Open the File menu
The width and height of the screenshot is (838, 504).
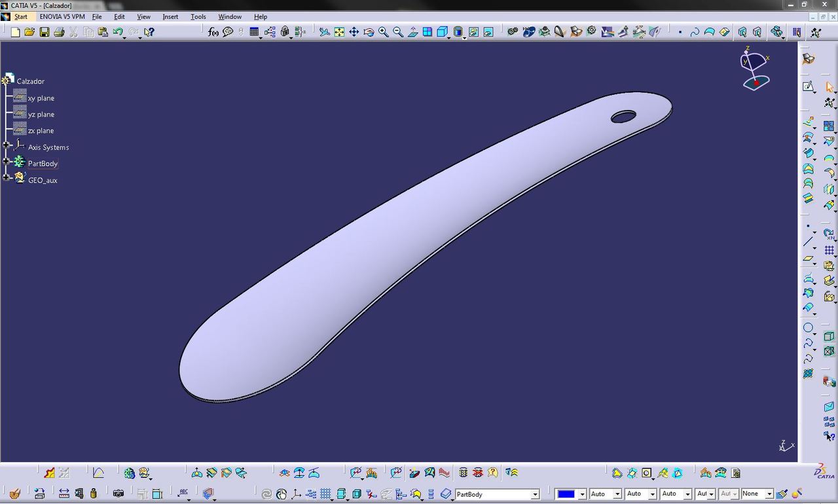[97, 16]
